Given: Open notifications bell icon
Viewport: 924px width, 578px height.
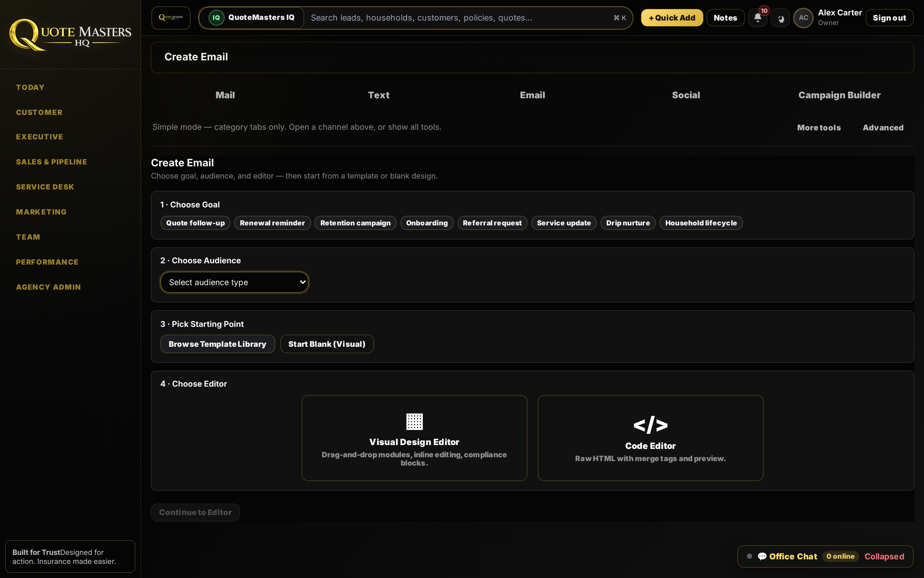Looking at the screenshot, I should pyautogui.click(x=757, y=18).
